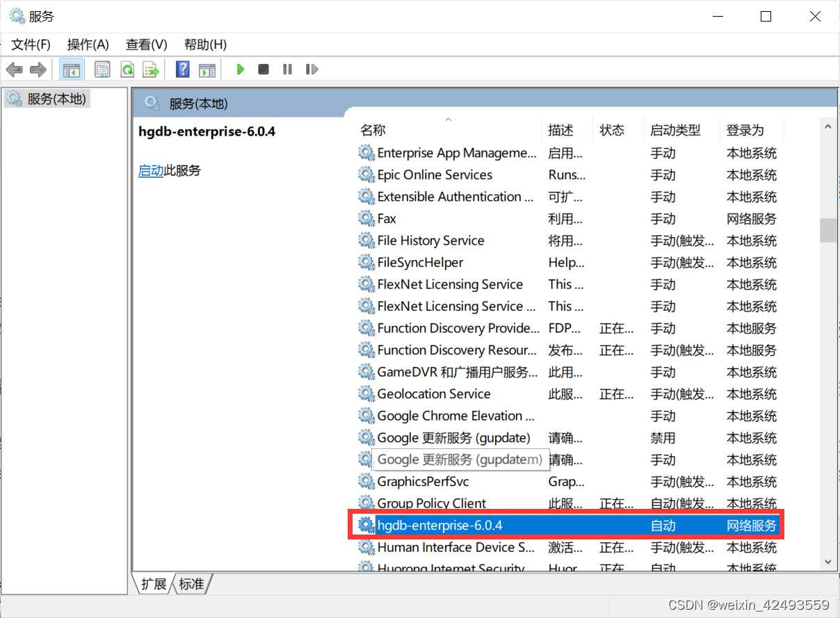Open the 文件(F) menu

31,44
